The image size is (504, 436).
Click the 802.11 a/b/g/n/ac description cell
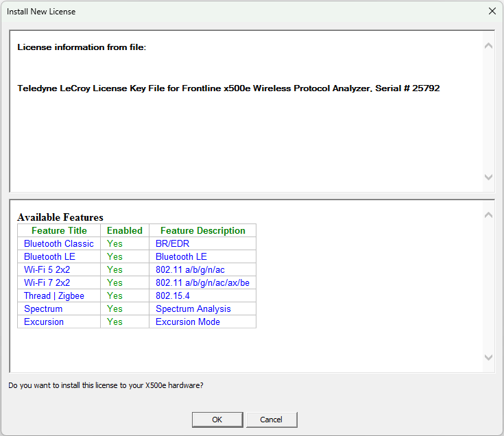coord(203,269)
